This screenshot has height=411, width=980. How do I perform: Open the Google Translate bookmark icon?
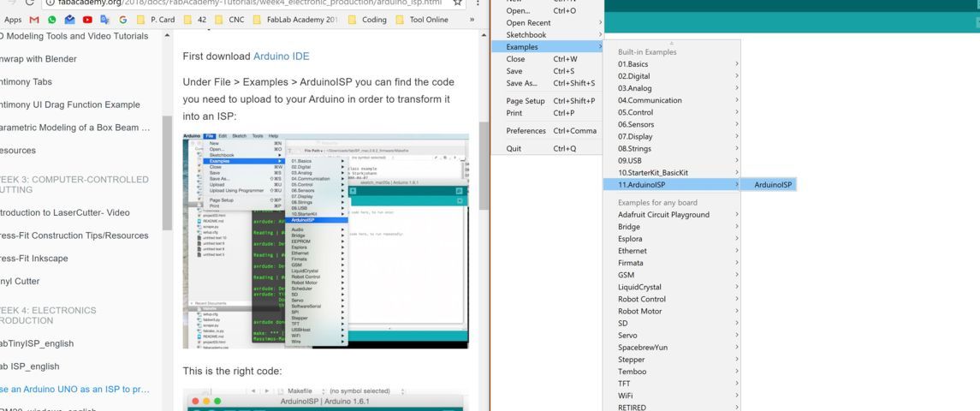coord(105,20)
